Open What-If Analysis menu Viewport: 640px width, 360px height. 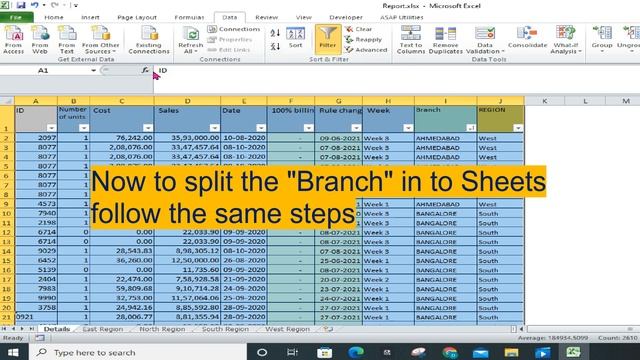click(x=566, y=40)
